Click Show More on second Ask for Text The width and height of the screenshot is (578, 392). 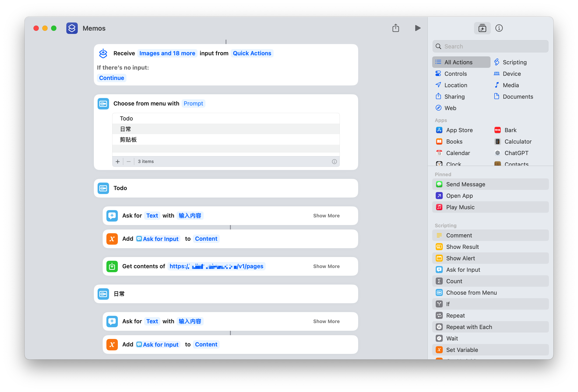326,321
